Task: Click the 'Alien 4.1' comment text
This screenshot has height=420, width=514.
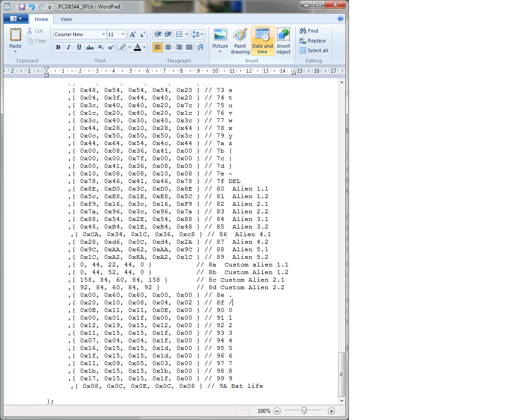Action: coord(253,234)
